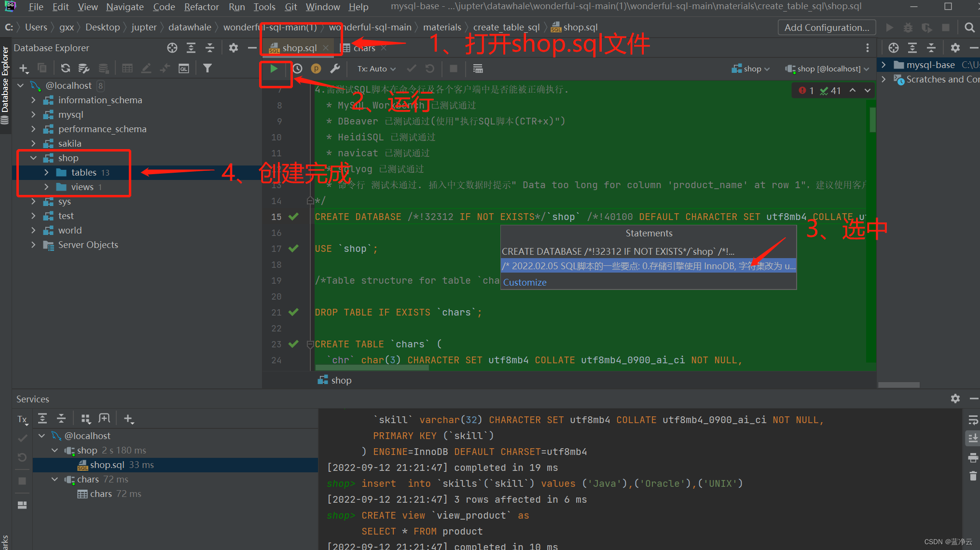Collapse all nodes in Database Explorer
Image resolution: width=980 pixels, height=550 pixels.
[x=210, y=48]
